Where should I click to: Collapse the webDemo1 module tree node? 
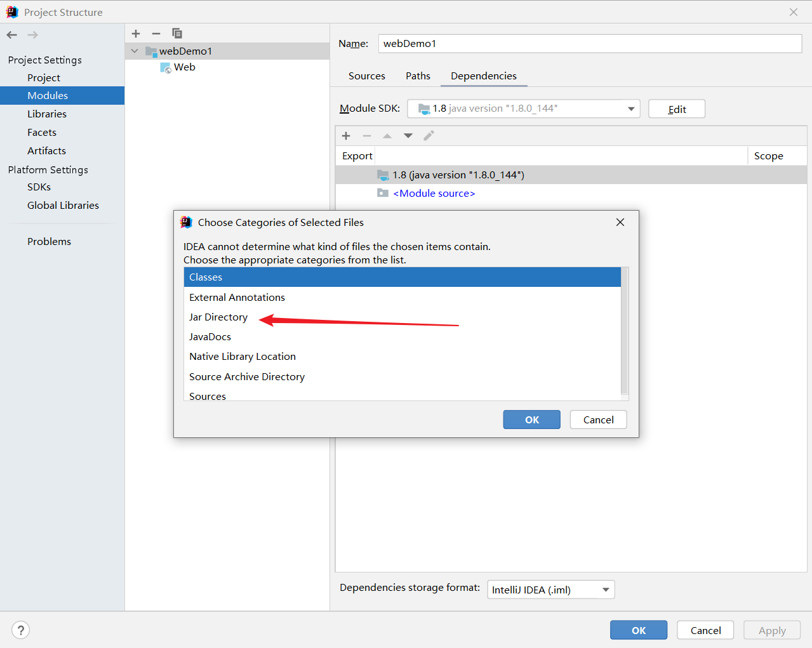click(x=135, y=51)
